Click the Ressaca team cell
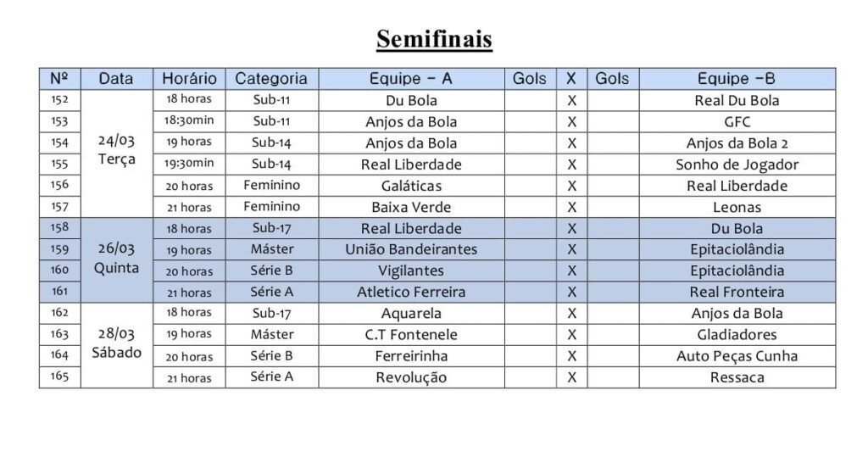This screenshot has height=474, width=868. (x=737, y=377)
